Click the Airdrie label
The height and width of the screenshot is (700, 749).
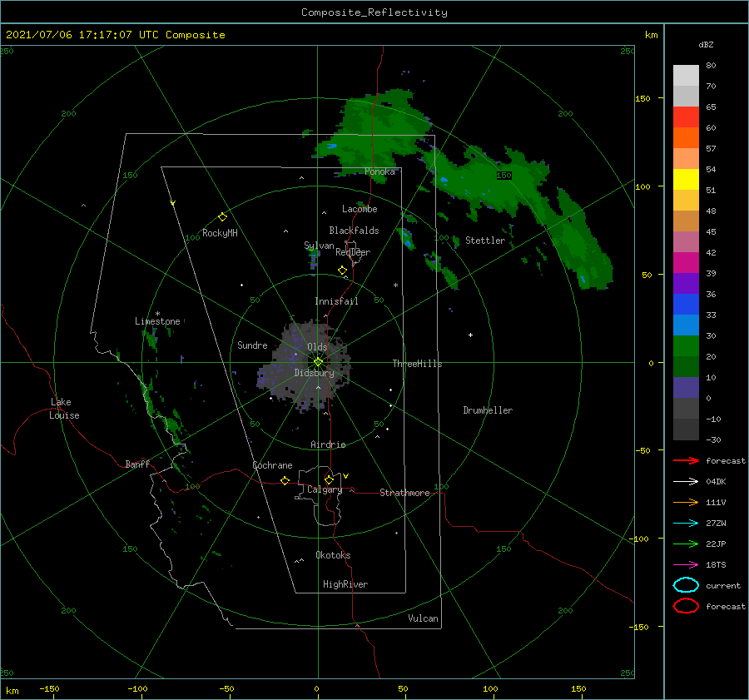(328, 444)
